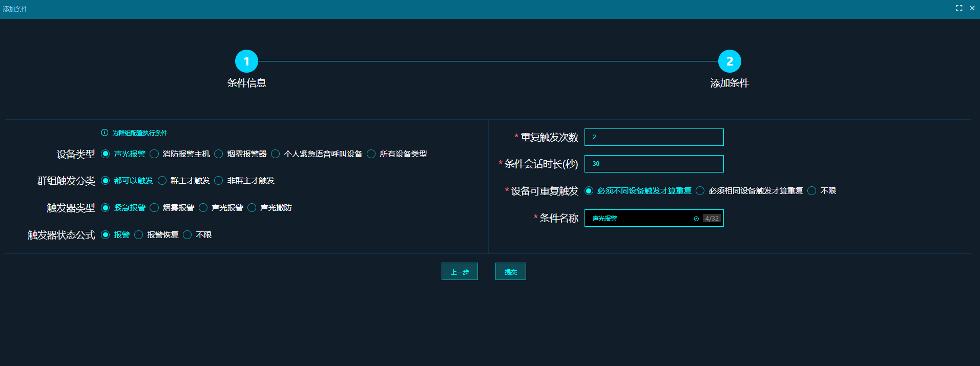Click step 2 添加条件 circle
The image size is (980, 366).
click(x=729, y=61)
